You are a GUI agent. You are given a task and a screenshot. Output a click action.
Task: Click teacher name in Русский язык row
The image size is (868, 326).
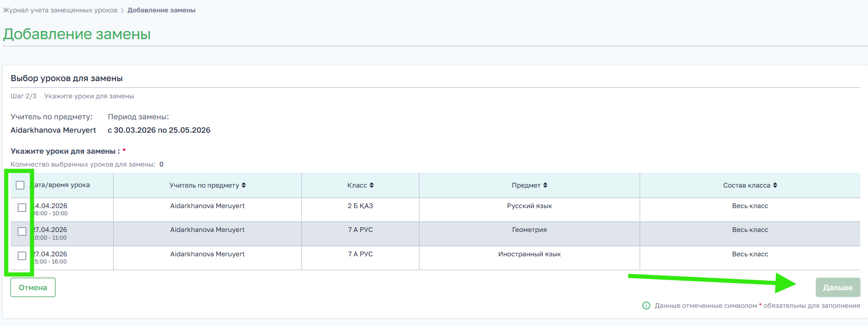pyautogui.click(x=207, y=206)
